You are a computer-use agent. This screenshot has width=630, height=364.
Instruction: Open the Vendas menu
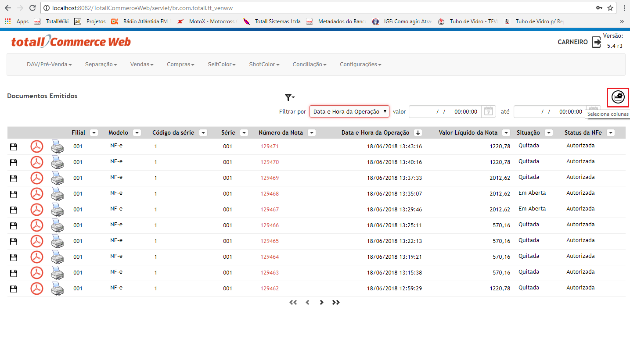click(142, 64)
